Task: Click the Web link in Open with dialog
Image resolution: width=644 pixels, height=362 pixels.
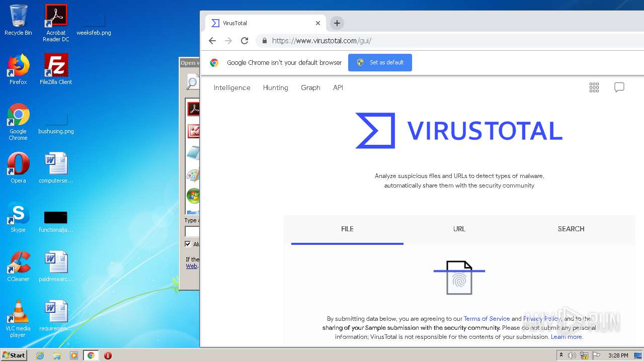Action: tap(191, 266)
